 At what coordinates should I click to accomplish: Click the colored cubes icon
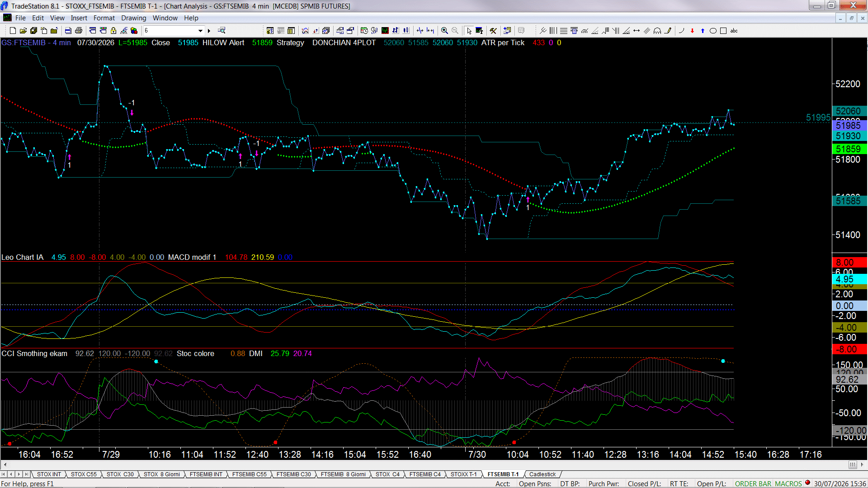coord(134,31)
